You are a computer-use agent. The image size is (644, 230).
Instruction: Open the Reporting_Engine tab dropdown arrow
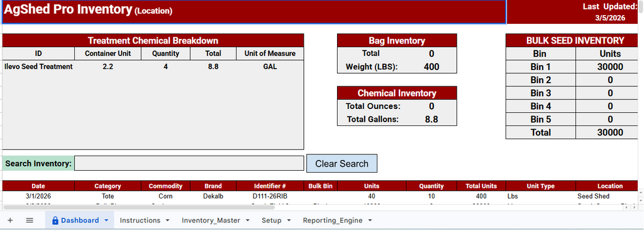point(370,221)
